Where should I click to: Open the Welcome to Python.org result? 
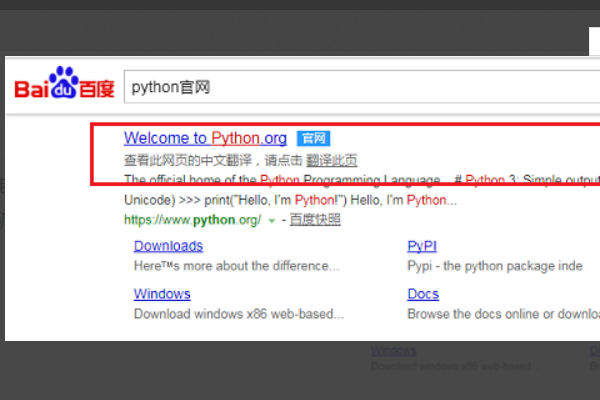(x=205, y=138)
